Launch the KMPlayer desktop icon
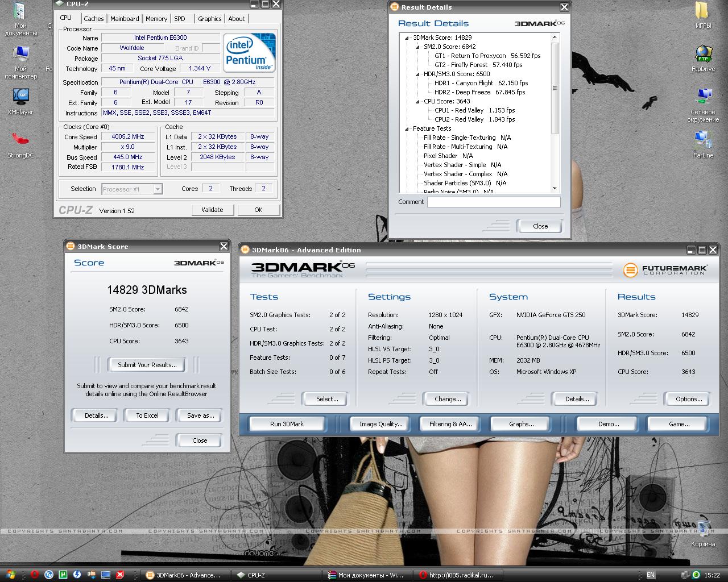728x582 pixels. [20, 101]
